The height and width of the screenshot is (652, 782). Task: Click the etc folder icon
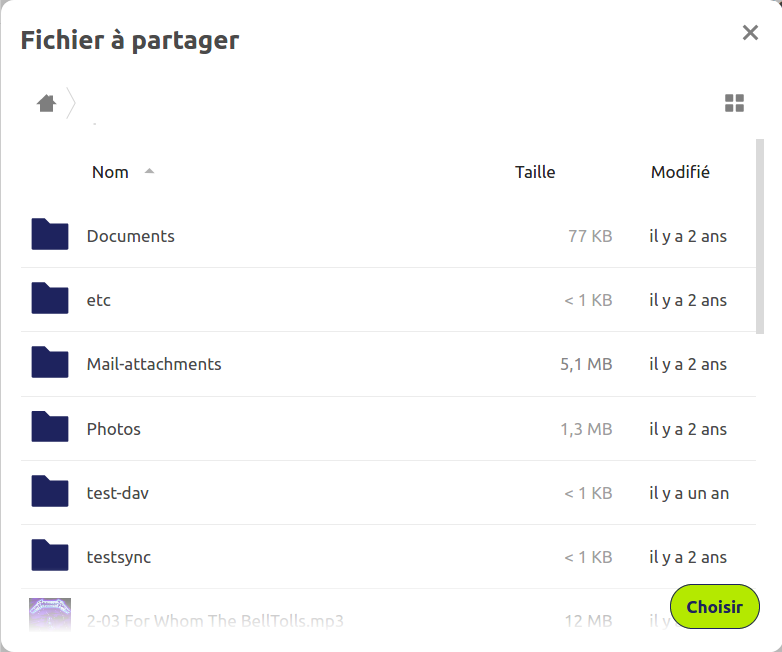click(x=50, y=299)
